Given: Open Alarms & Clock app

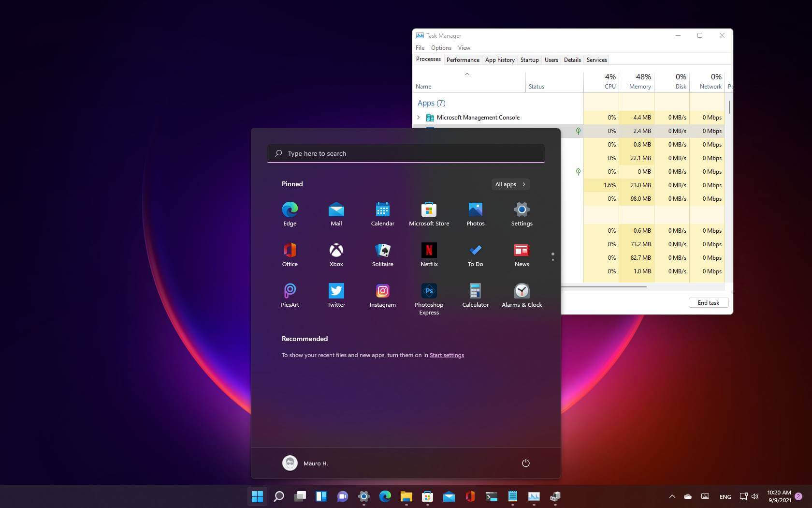Looking at the screenshot, I should click(x=522, y=295).
